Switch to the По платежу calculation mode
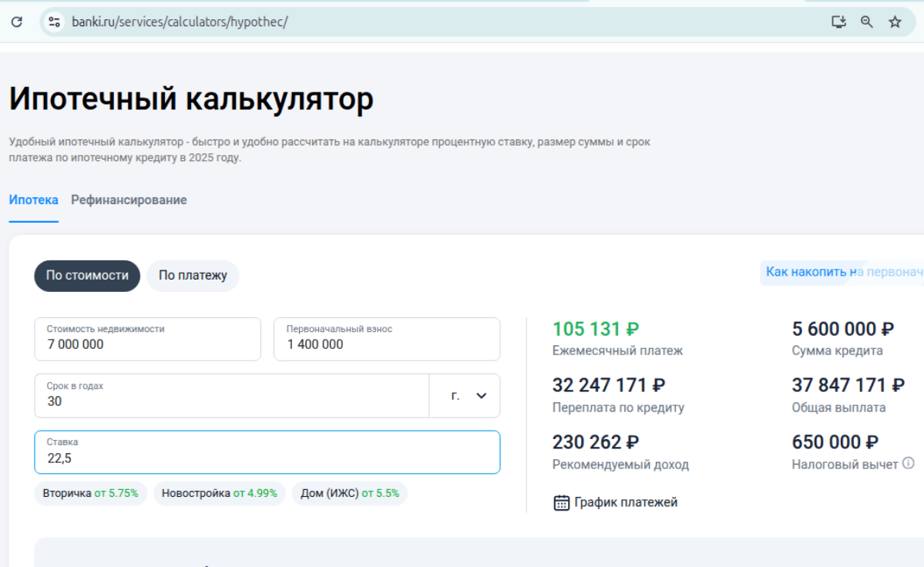Image resolution: width=924 pixels, height=567 pixels. (x=193, y=276)
